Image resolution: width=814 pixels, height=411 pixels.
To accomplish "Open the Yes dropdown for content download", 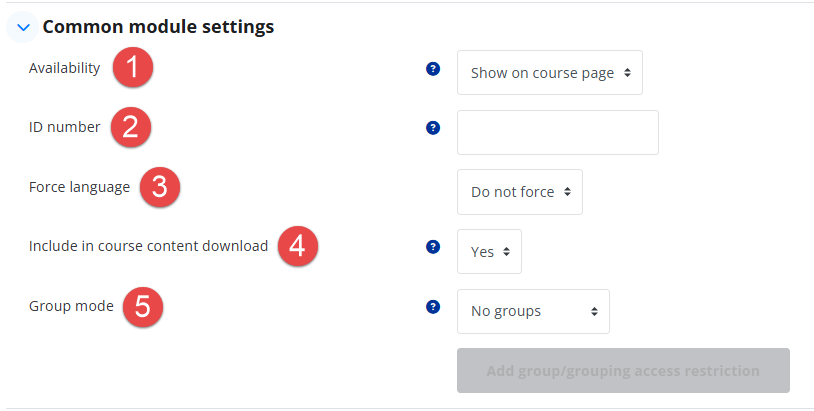I will [489, 252].
